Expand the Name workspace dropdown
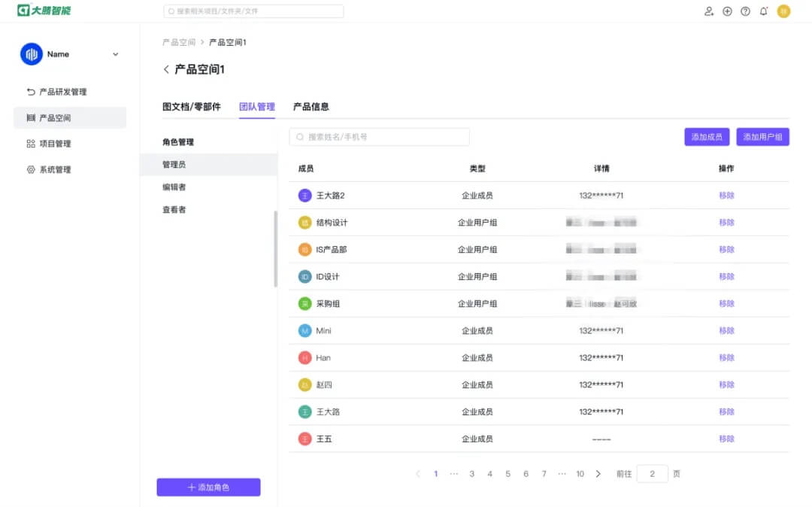This screenshot has width=812, height=507. click(115, 54)
